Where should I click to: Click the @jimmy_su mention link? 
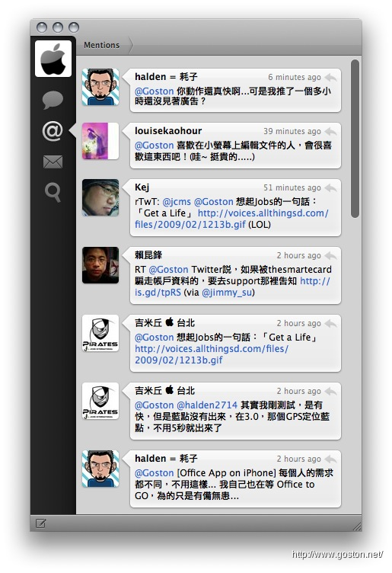[x=227, y=293]
